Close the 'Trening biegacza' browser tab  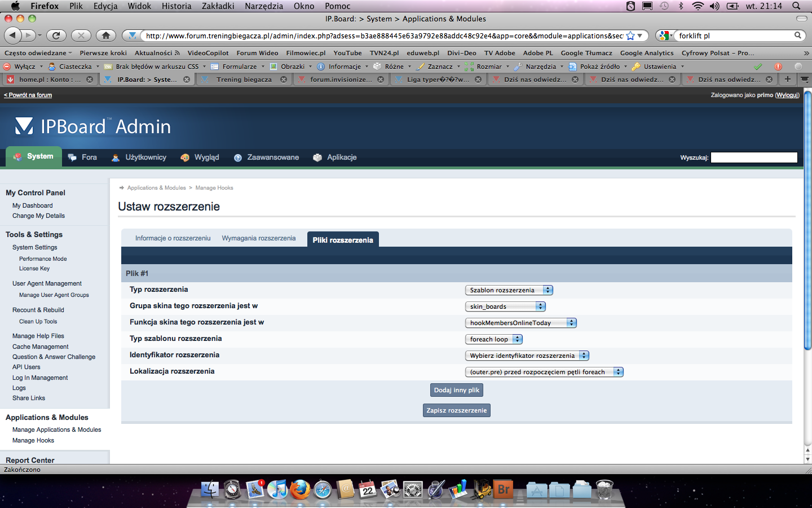coord(284,80)
